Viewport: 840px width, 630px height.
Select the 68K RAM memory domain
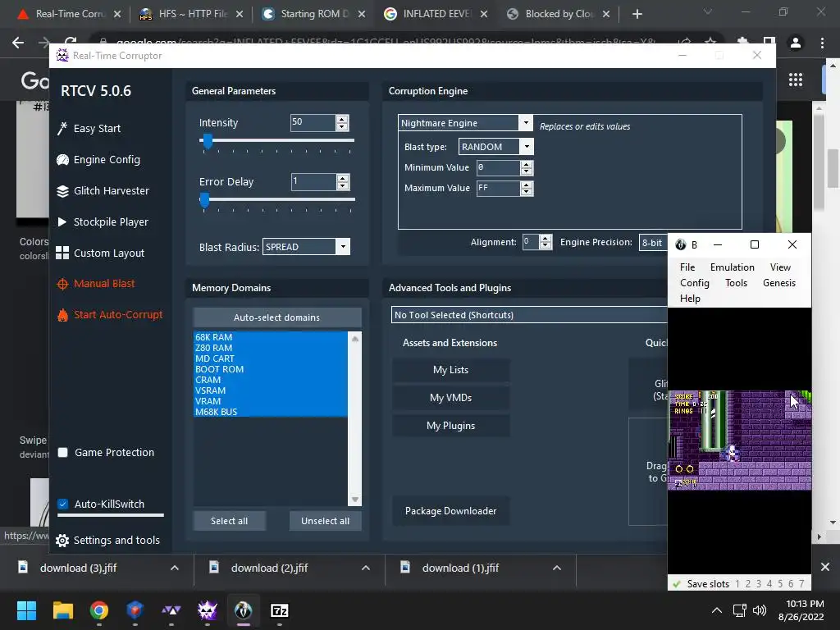pyautogui.click(x=271, y=337)
